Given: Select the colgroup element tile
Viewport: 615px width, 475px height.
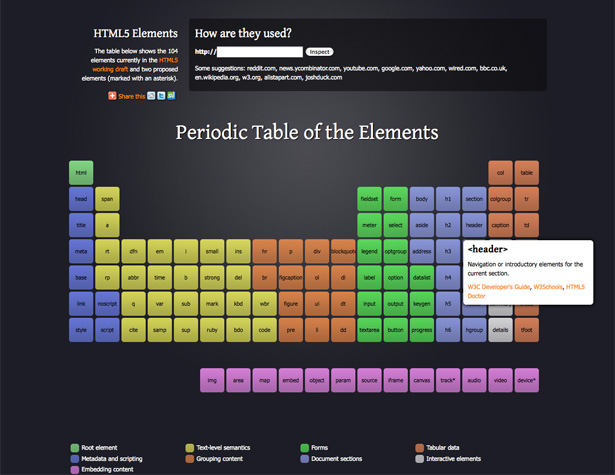Looking at the screenshot, I should [500, 199].
